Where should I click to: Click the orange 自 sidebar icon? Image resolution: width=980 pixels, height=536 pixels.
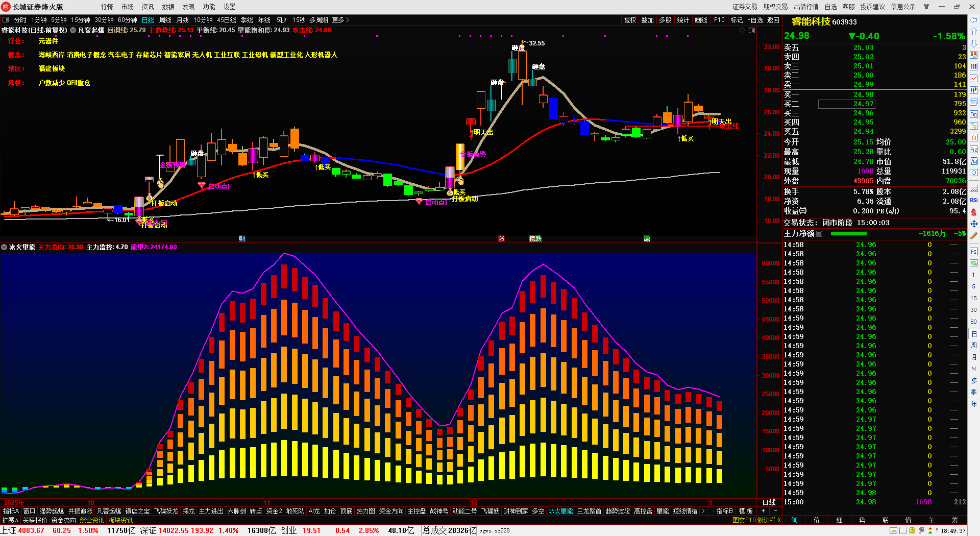[974, 138]
